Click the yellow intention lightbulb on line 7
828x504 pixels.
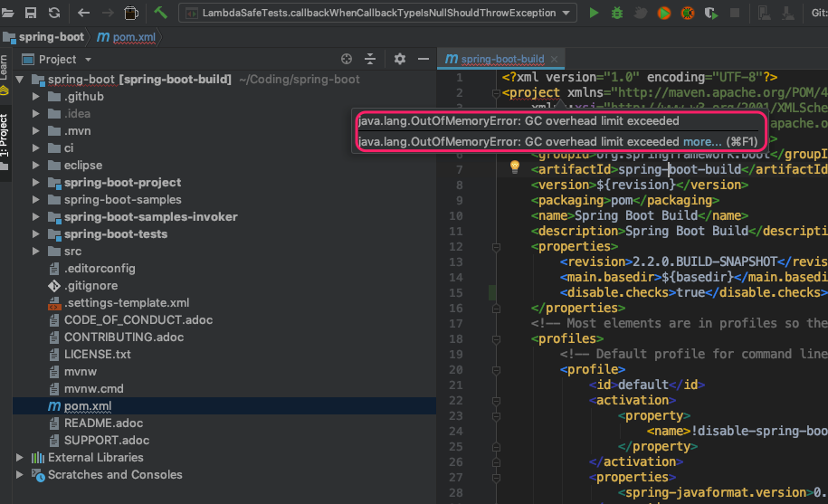515,167
